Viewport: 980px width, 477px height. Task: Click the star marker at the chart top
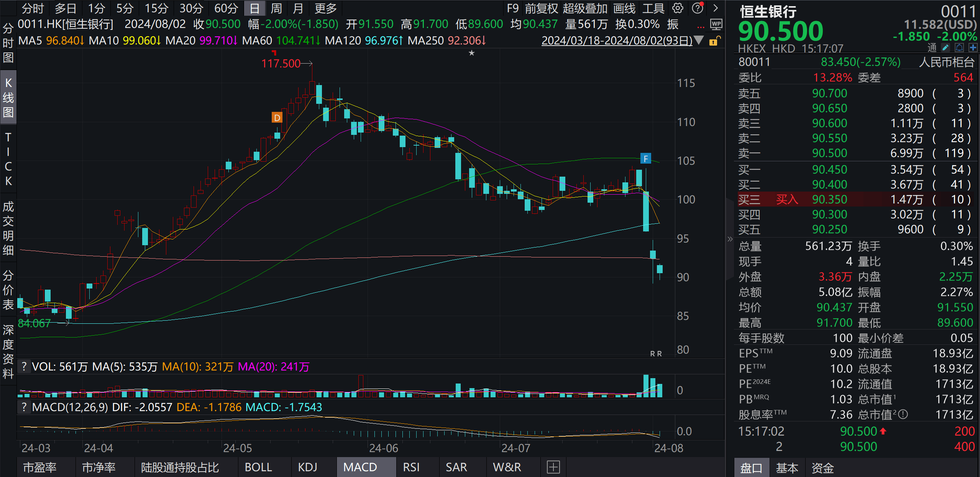click(472, 53)
